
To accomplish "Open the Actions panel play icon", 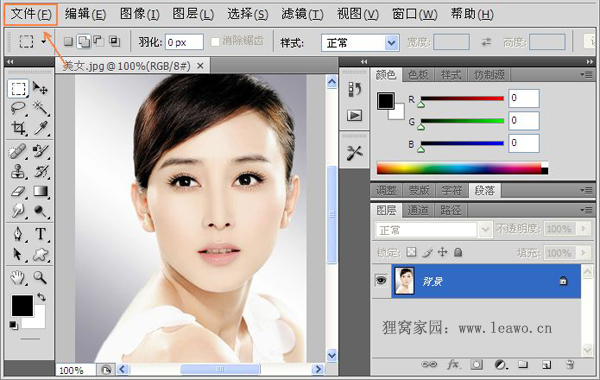I will 354,115.
